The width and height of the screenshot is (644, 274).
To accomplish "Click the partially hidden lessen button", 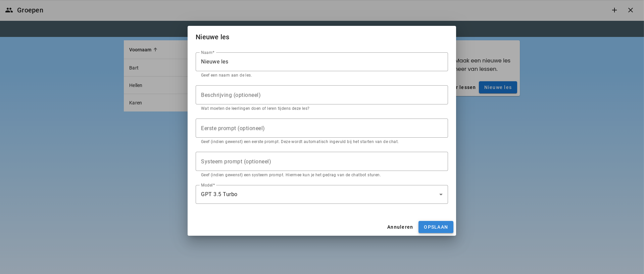I will tap(466, 87).
